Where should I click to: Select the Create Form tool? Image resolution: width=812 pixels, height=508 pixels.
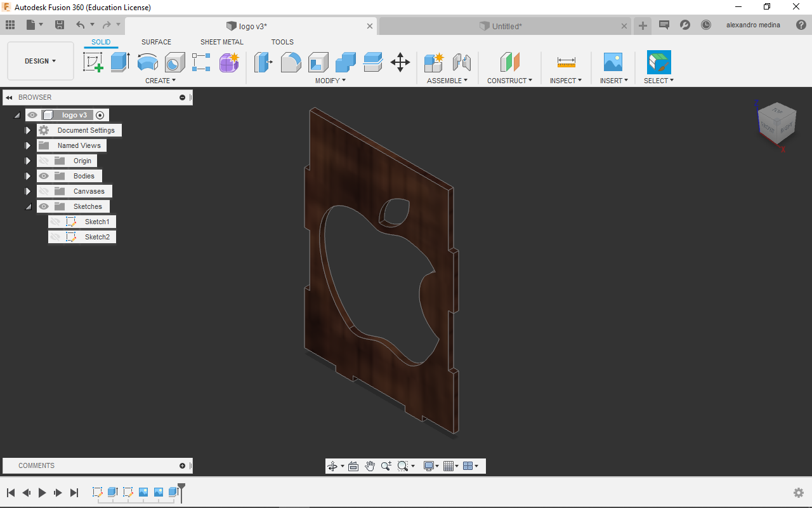(229, 62)
